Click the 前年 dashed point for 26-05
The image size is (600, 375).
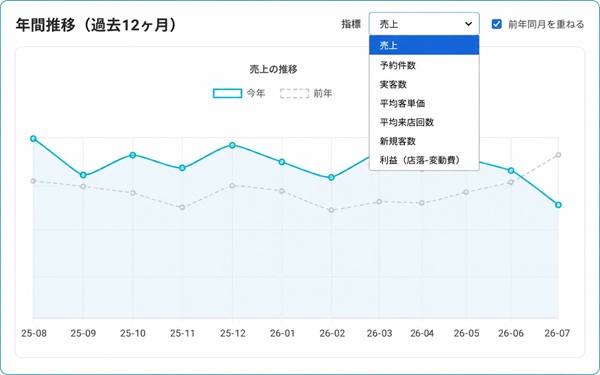pyautogui.click(x=466, y=192)
